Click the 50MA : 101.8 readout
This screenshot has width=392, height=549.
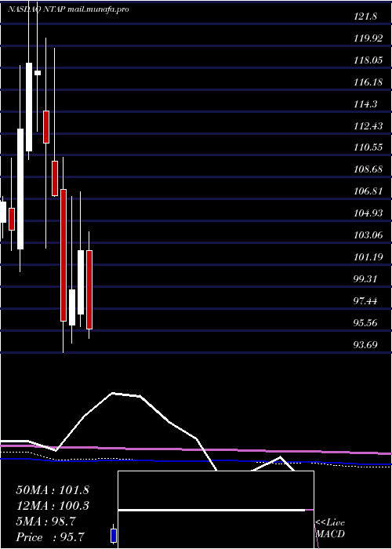[x=53, y=490]
